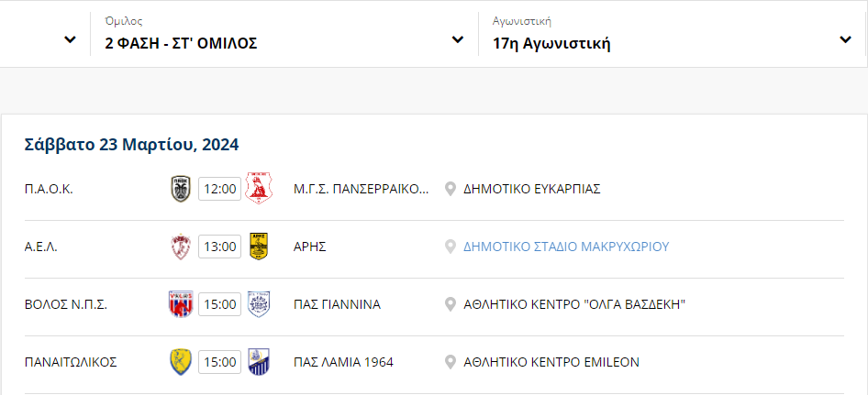Image resolution: width=868 pixels, height=395 pixels.
Task: Click map pin beside ΔΗΜΟΤΙΚΟ ΕΥΚΑΡΠΙΑΣ
Action: pos(451,189)
